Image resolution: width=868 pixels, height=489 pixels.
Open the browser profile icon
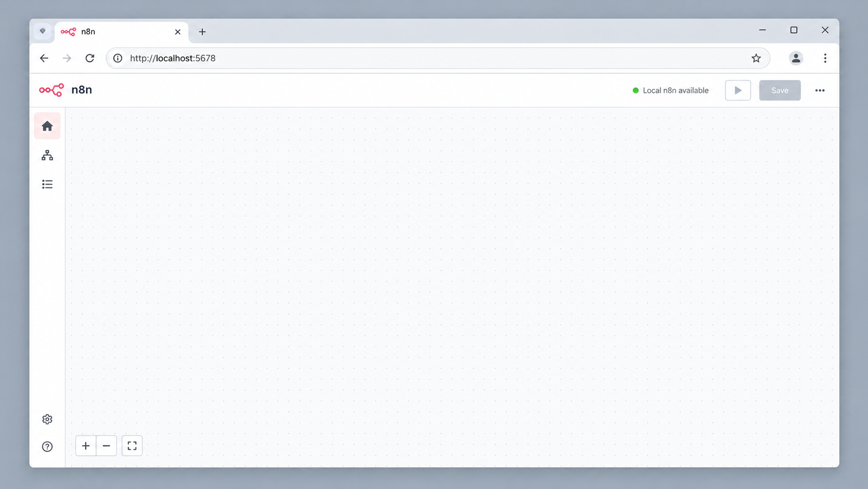tap(796, 58)
